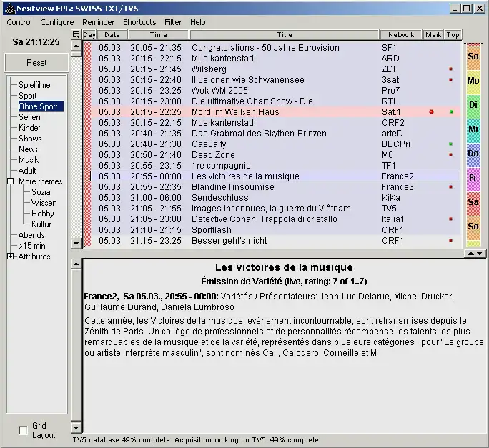Click the green Top dot on Mord im Weißen Haus row
Screen dimensions: 489x448
point(451,112)
